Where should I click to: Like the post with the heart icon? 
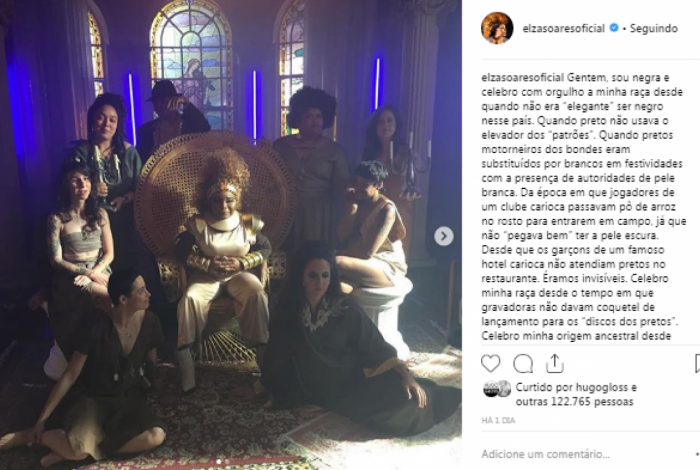tap(491, 364)
